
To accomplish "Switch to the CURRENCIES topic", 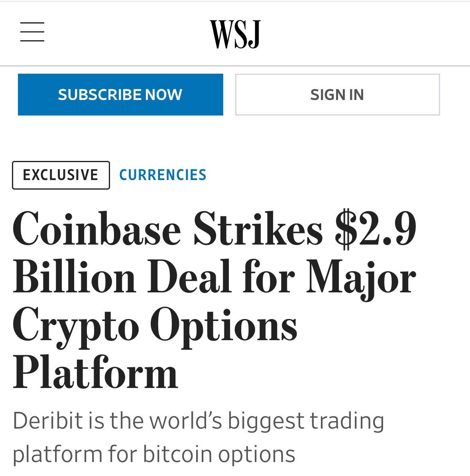I will click(163, 175).
